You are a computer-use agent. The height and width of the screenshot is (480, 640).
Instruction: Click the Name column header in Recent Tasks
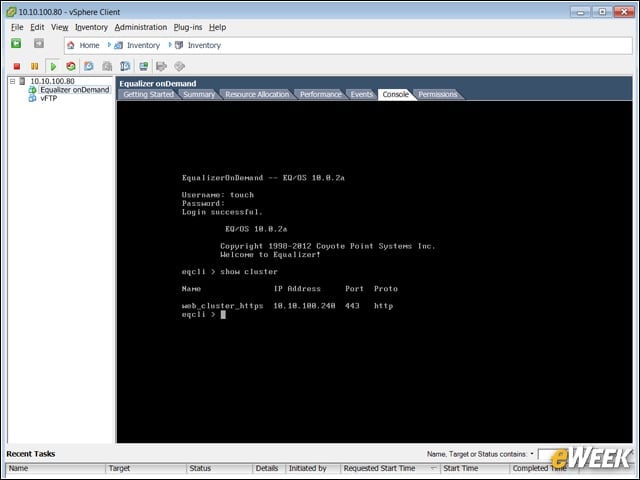(56, 468)
